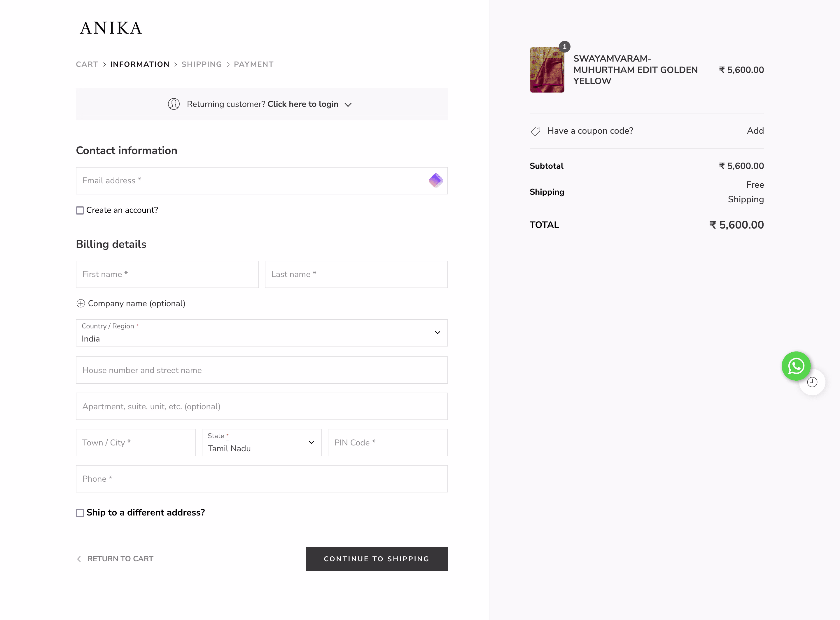The image size is (840, 620).
Task: Click into the PIN Code field
Action: click(x=387, y=443)
